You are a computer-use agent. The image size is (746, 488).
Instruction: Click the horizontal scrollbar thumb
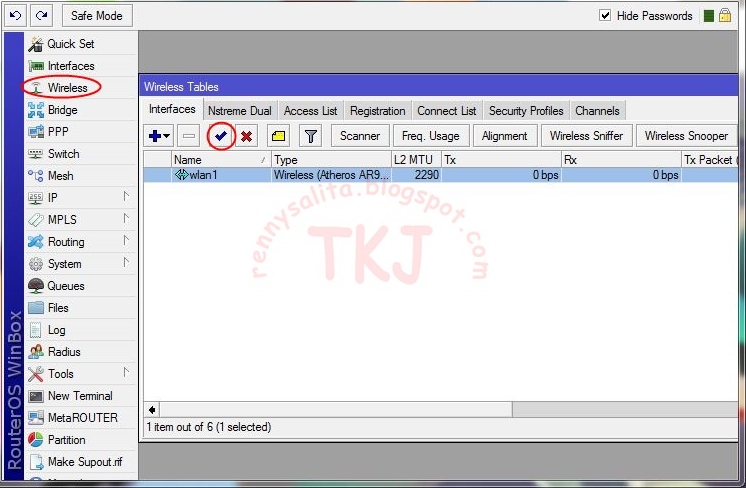[336, 410]
